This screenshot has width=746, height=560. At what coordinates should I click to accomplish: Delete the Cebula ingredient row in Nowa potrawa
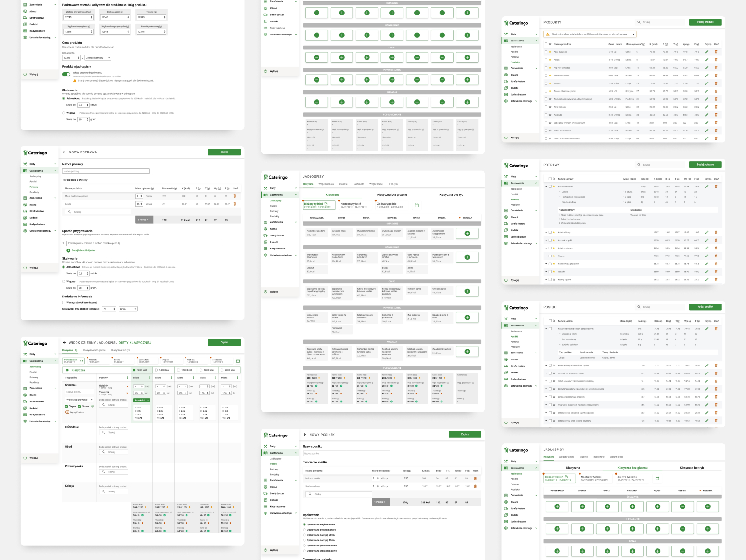click(235, 204)
